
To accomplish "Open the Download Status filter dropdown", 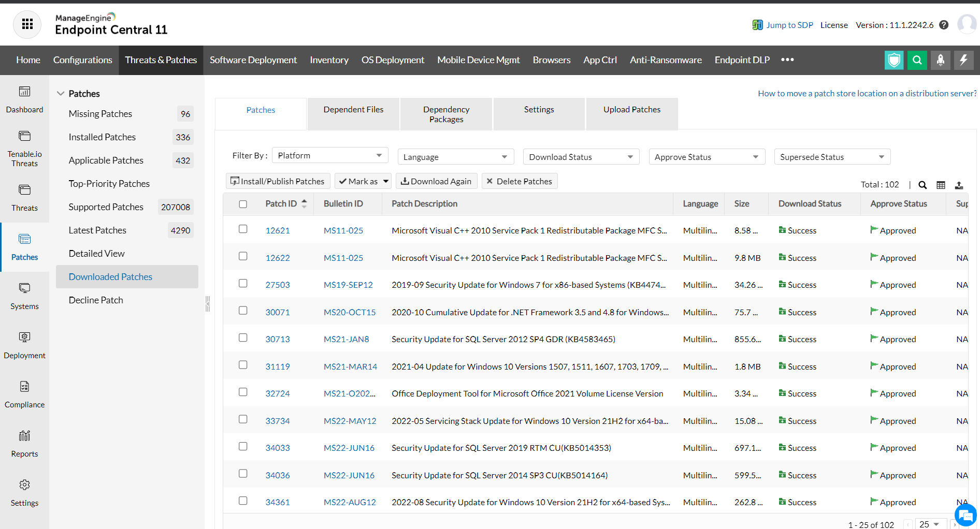I will tap(581, 157).
